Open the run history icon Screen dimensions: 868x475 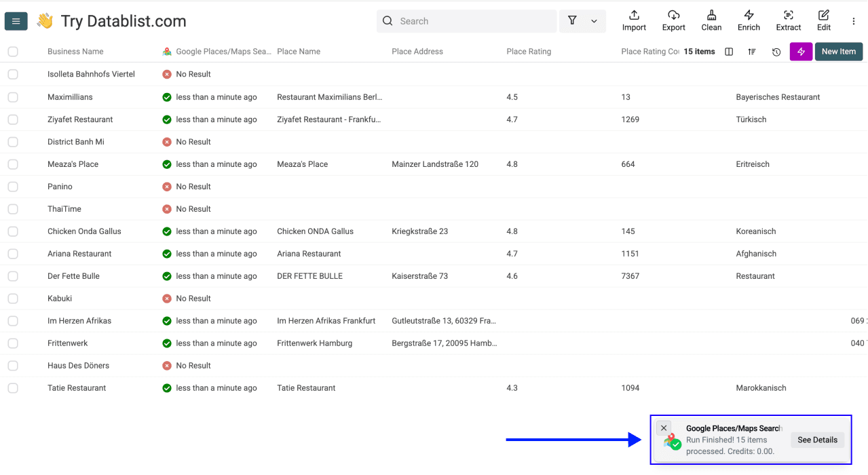(x=776, y=51)
